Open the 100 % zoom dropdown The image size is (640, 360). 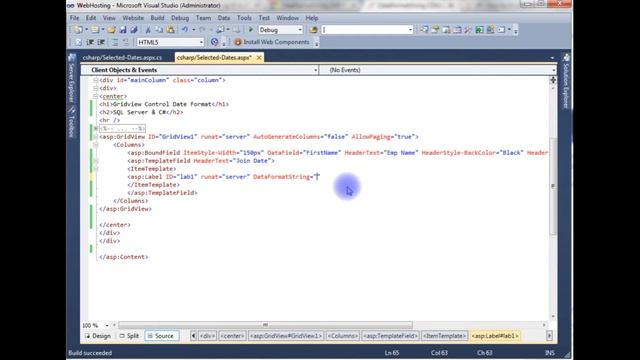(x=107, y=325)
